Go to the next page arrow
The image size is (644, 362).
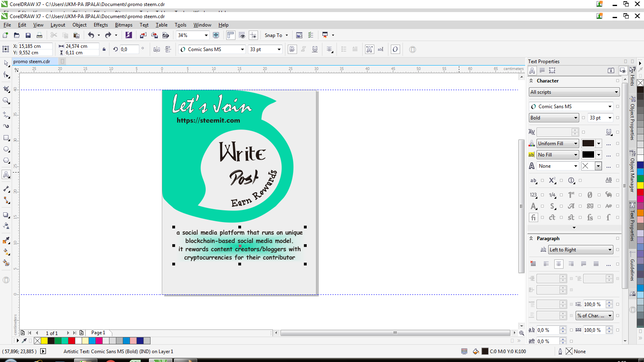(68, 333)
